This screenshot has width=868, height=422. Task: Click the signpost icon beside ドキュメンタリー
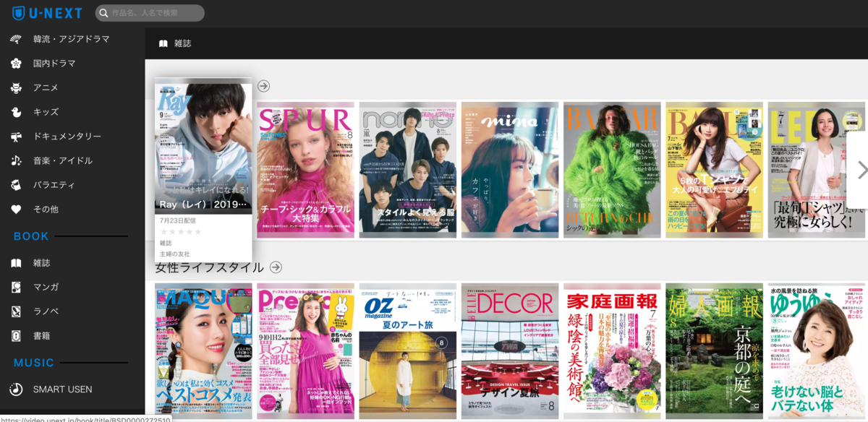pos(16,136)
